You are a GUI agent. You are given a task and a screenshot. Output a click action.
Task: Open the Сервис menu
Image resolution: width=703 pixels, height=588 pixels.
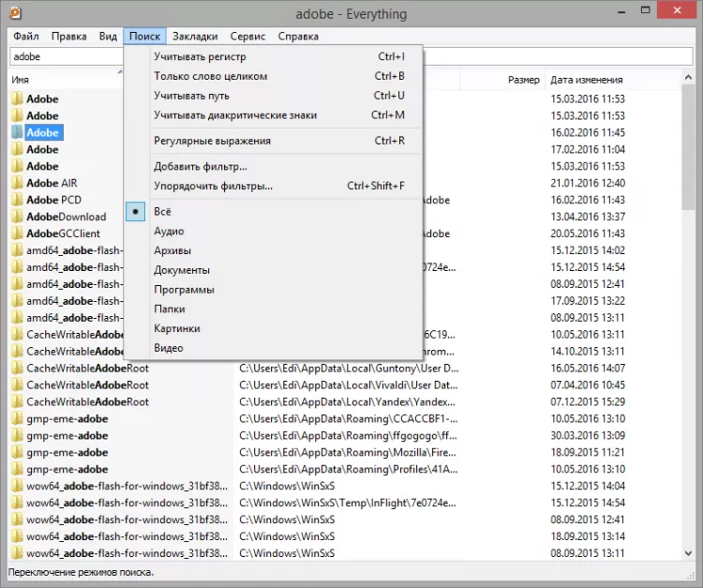(x=247, y=37)
